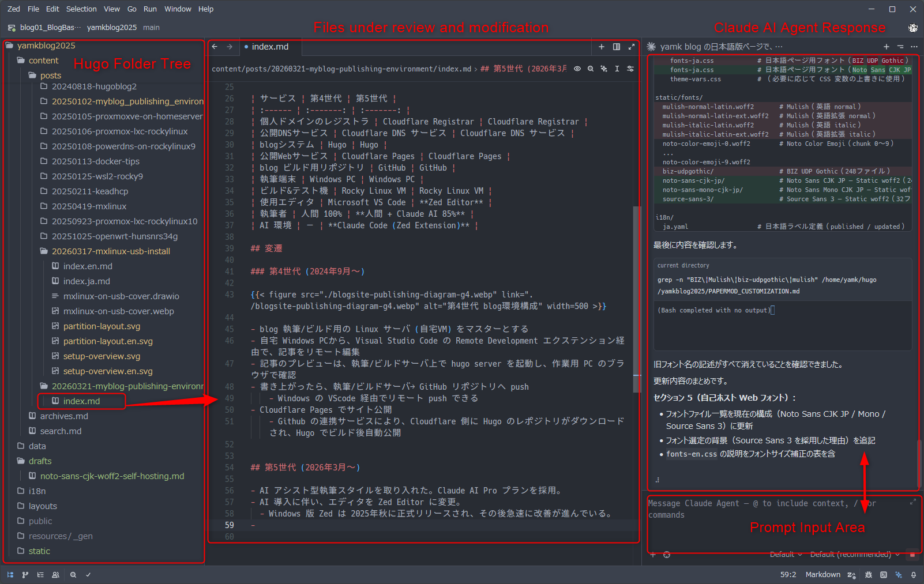Image resolution: width=924 pixels, height=584 pixels.
Task: Toggle the Project Panel icon in status bar
Action: tap(10, 575)
